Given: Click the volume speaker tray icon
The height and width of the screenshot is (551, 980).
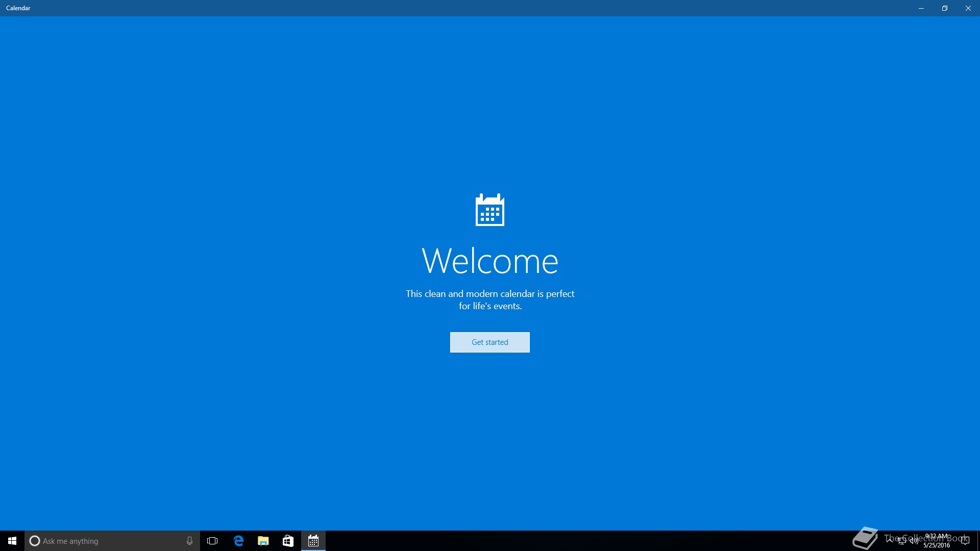Looking at the screenshot, I should [914, 541].
